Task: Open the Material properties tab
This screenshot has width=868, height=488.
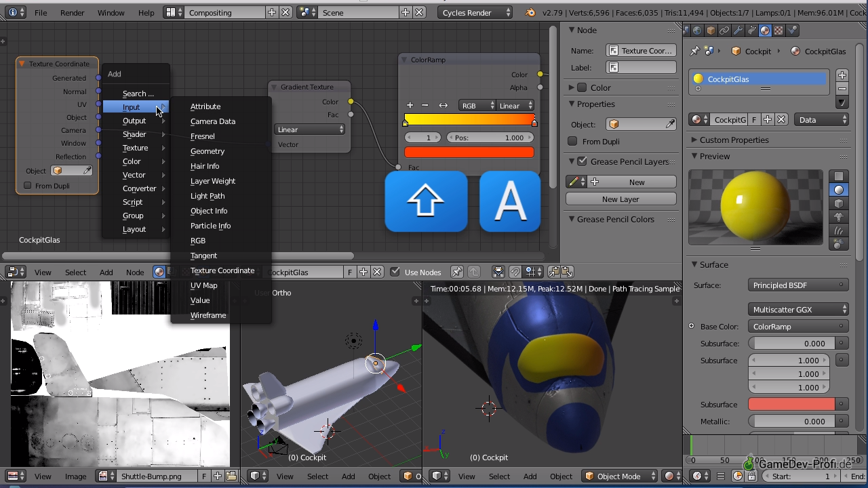Action: click(765, 30)
